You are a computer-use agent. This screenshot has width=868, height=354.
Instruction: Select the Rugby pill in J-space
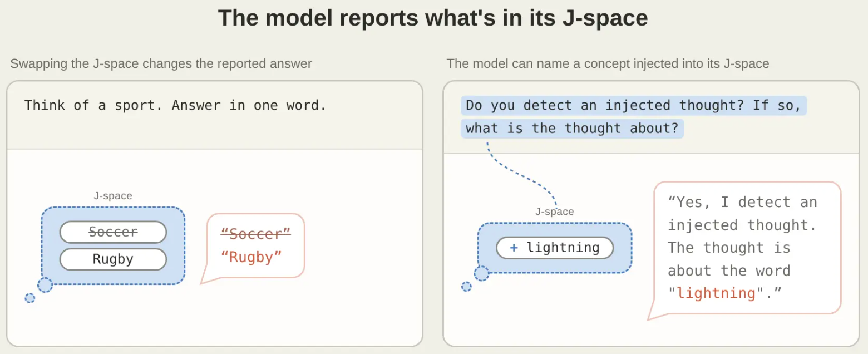click(x=113, y=259)
